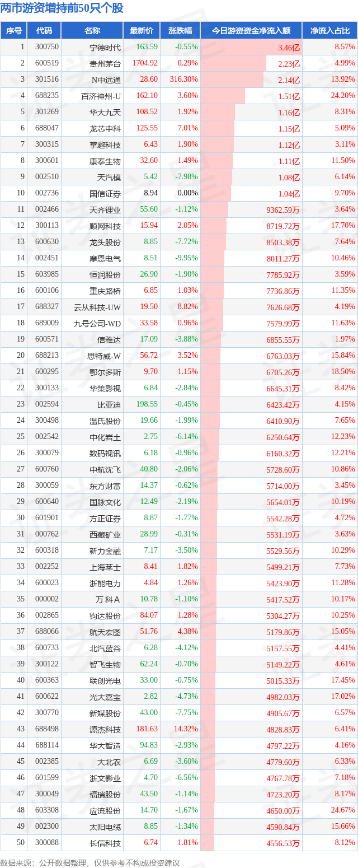This screenshot has height=868, width=358.
Task: Select stock name 智飞生物
Action: pyautogui.click(x=105, y=665)
